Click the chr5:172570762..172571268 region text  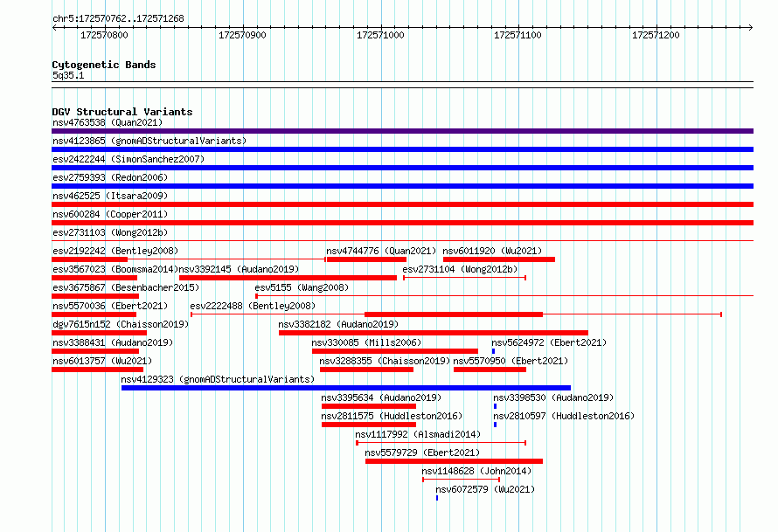[118, 18]
